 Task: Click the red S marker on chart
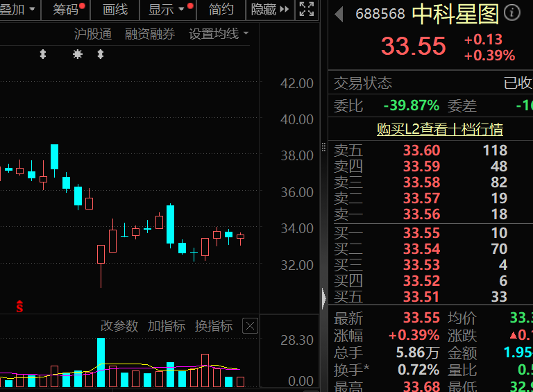[x=20, y=307]
